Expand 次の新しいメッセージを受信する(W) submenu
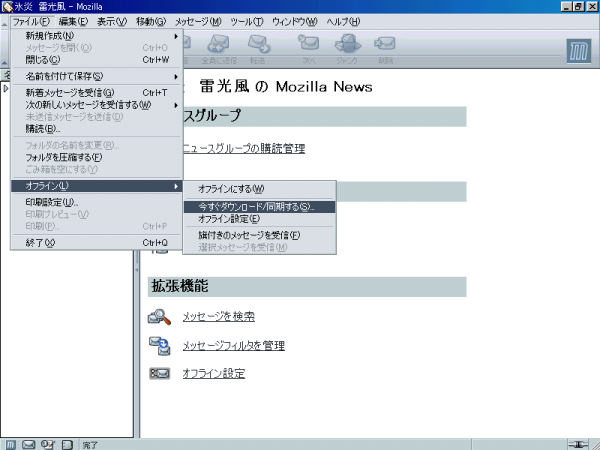Viewport: 600px width, 450px height. tap(97, 105)
